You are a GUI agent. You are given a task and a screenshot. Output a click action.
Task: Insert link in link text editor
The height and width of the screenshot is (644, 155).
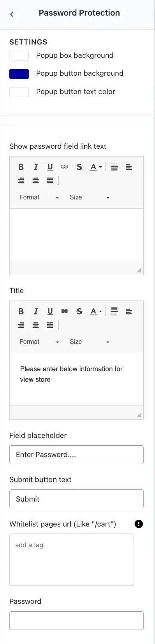point(65,167)
